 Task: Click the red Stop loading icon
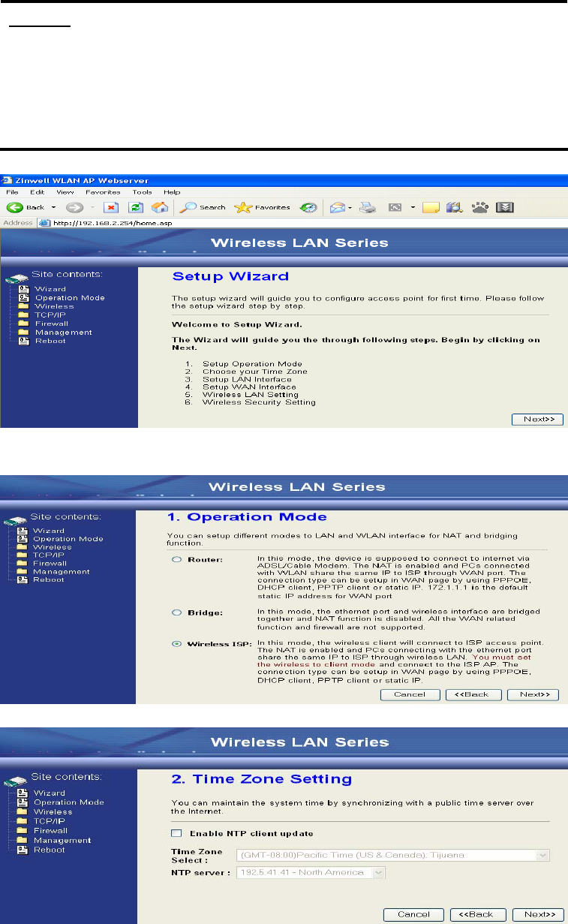tap(110, 207)
